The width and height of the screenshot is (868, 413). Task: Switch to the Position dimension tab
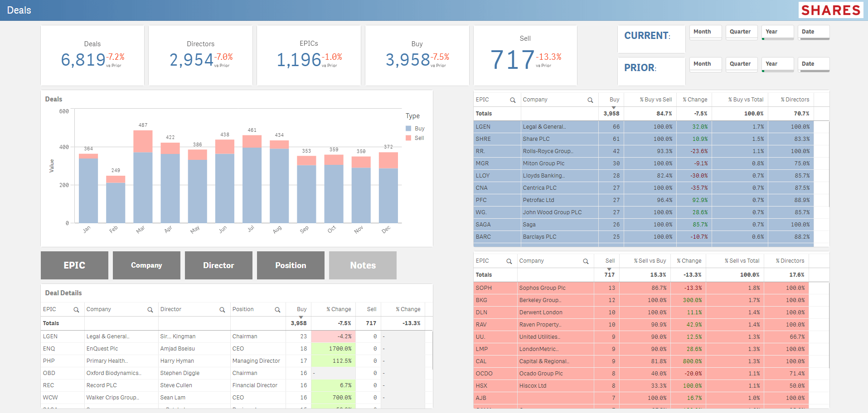291,265
